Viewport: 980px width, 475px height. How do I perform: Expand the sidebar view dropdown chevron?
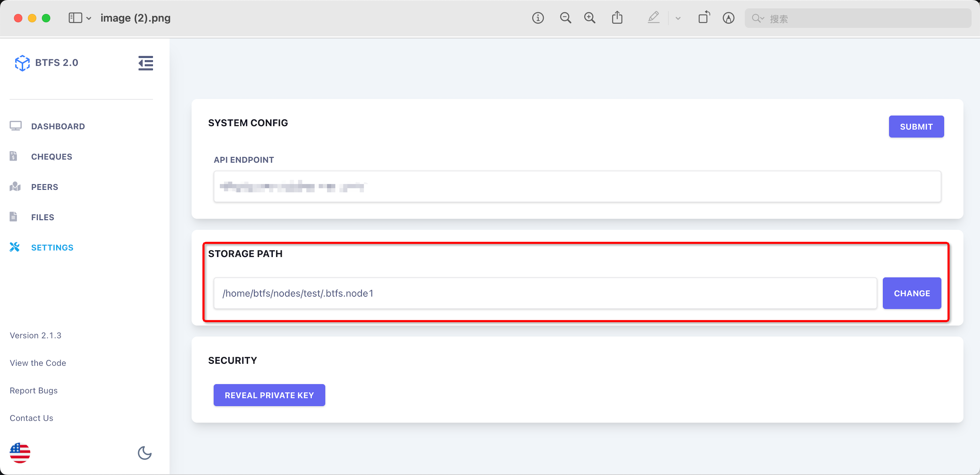pos(89,18)
